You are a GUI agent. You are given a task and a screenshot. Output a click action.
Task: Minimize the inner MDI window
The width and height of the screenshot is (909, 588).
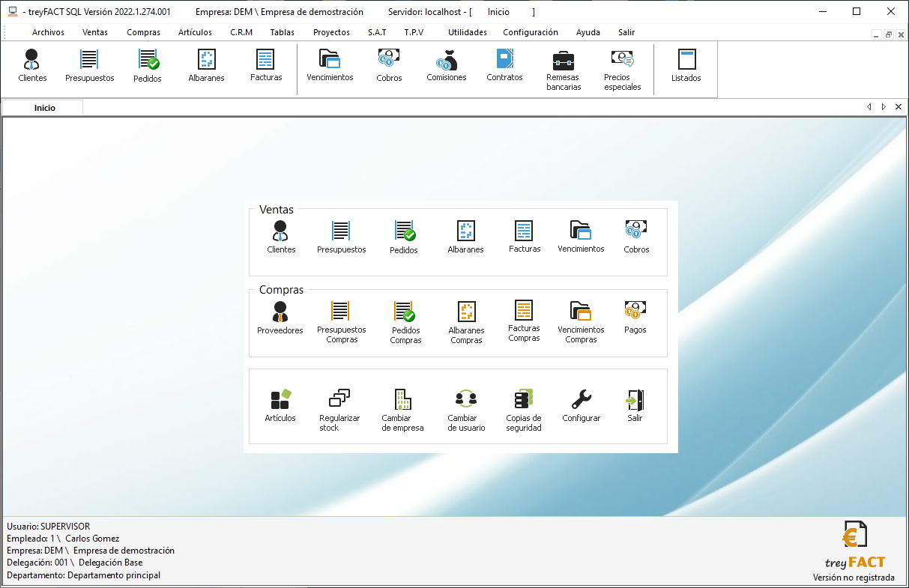coord(877,34)
